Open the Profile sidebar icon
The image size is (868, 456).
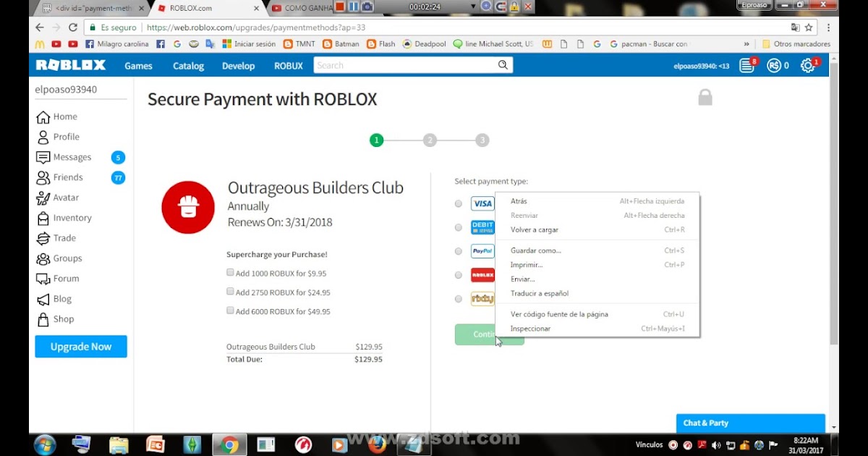43,137
